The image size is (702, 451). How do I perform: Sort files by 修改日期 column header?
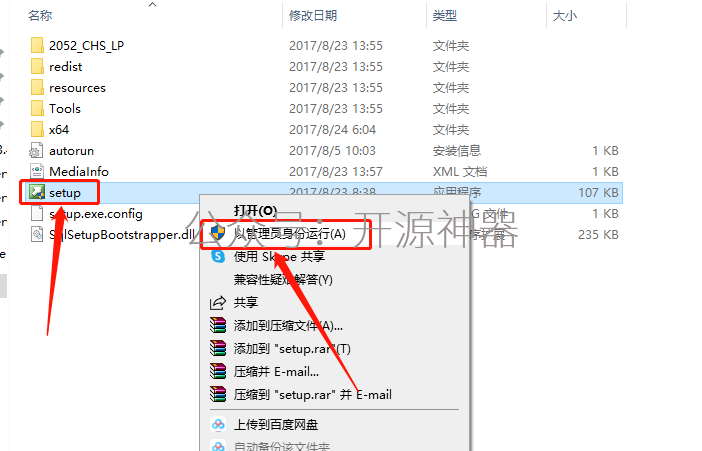[x=313, y=16]
